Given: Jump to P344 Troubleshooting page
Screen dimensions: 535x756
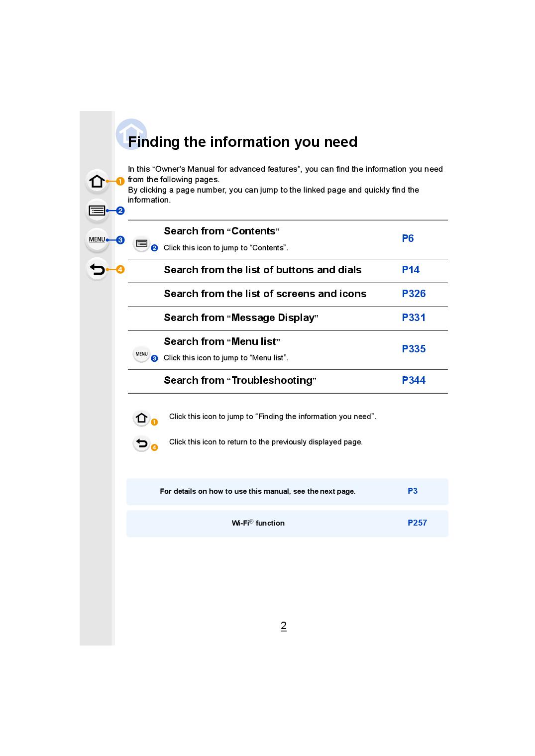Looking at the screenshot, I should click(414, 380).
